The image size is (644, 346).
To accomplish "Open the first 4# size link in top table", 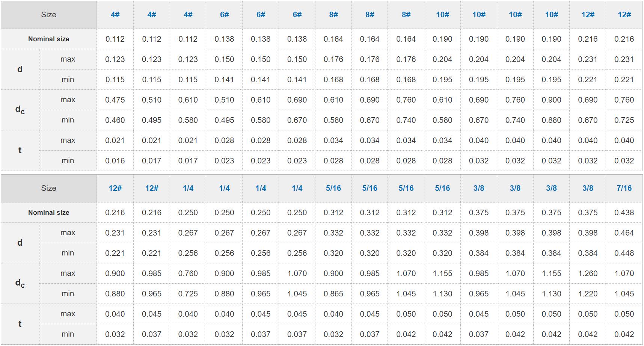I will [115, 15].
